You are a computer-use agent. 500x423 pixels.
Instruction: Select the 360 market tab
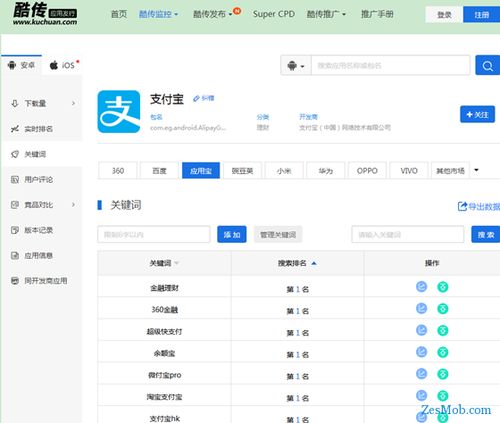[x=118, y=171]
